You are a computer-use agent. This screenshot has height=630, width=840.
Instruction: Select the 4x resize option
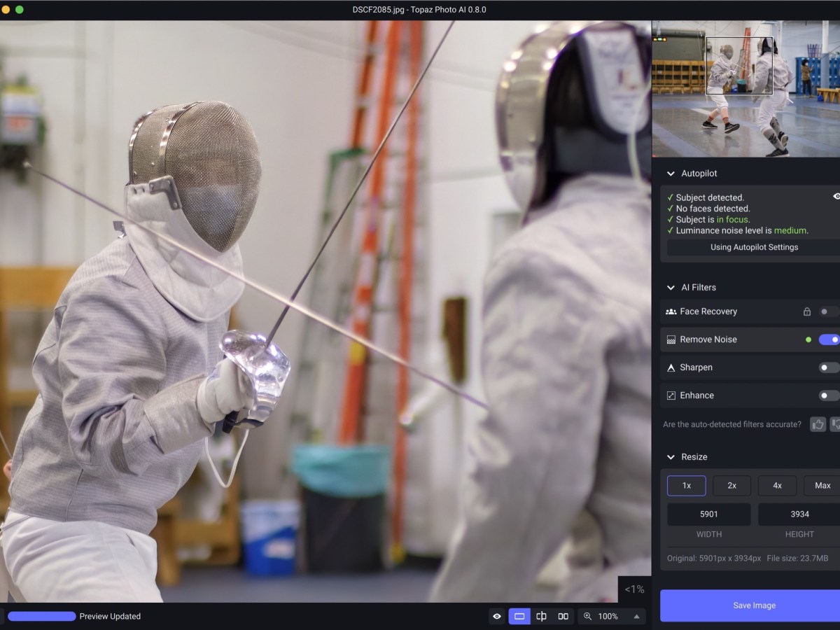pyautogui.click(x=777, y=486)
